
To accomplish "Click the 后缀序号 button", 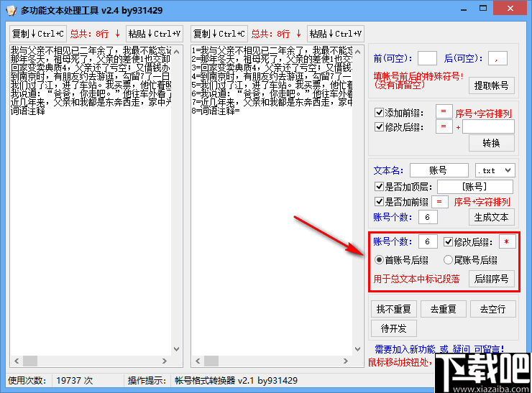I will click(491, 279).
